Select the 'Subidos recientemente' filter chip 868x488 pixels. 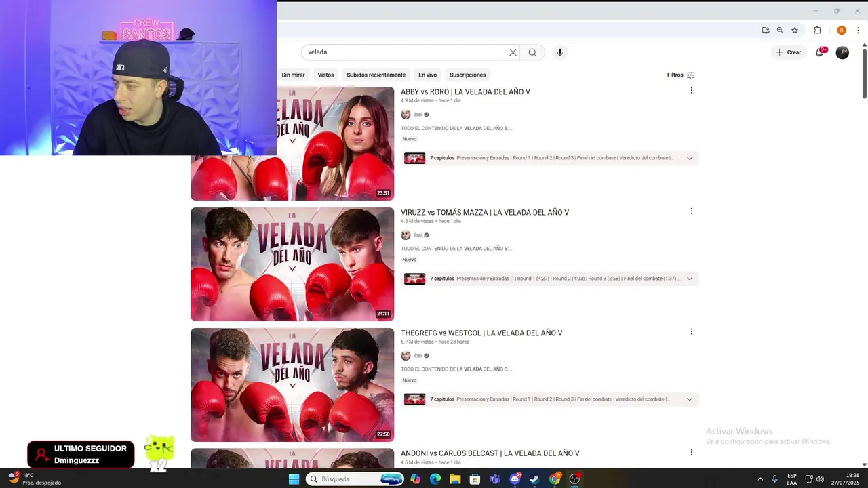(376, 75)
